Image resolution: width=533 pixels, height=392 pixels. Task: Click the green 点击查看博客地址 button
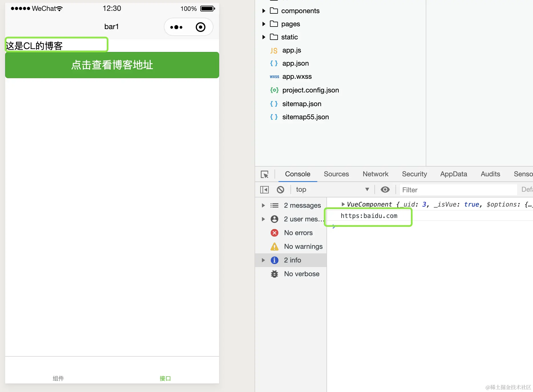tap(112, 65)
